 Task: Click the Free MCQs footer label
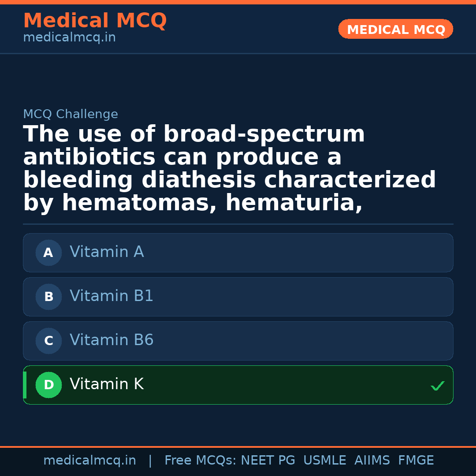click(201, 461)
